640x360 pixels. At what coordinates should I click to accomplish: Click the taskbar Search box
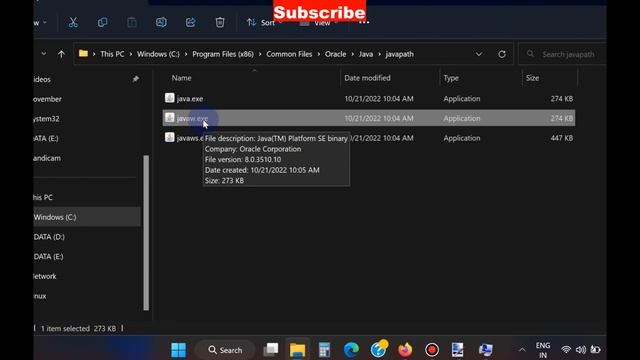tap(225, 350)
